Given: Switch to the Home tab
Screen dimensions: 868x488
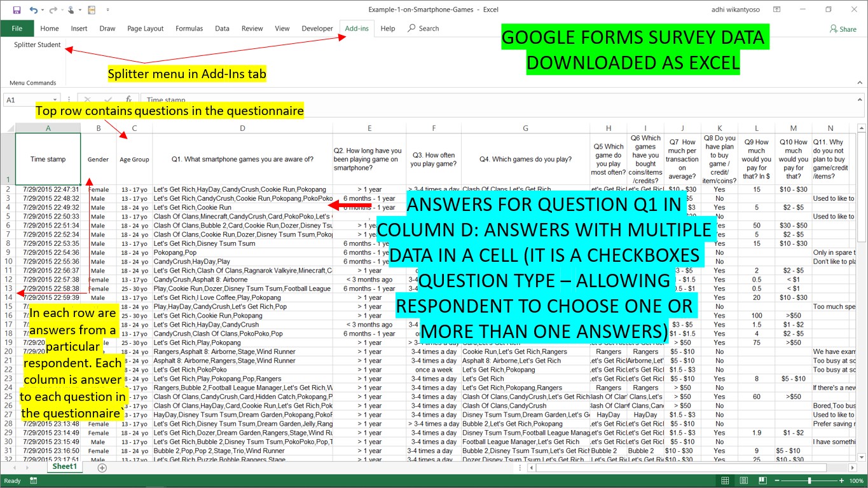Looking at the screenshot, I should (x=50, y=29).
